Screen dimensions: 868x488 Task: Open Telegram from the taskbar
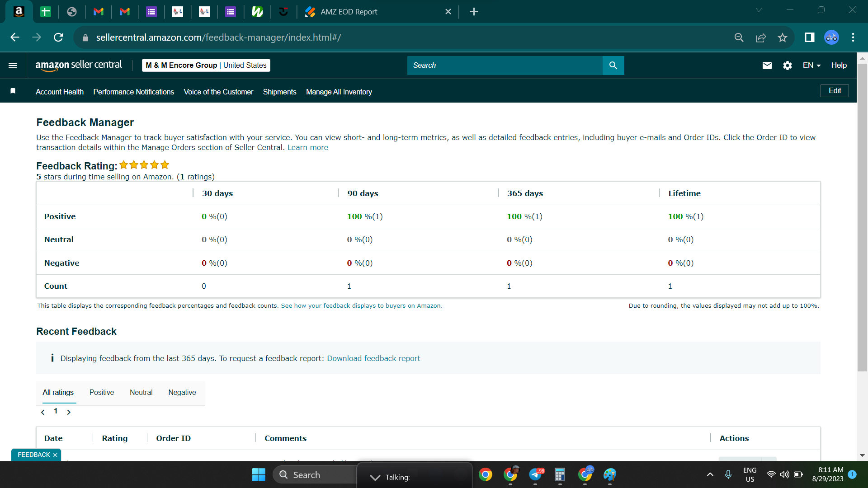click(x=536, y=475)
